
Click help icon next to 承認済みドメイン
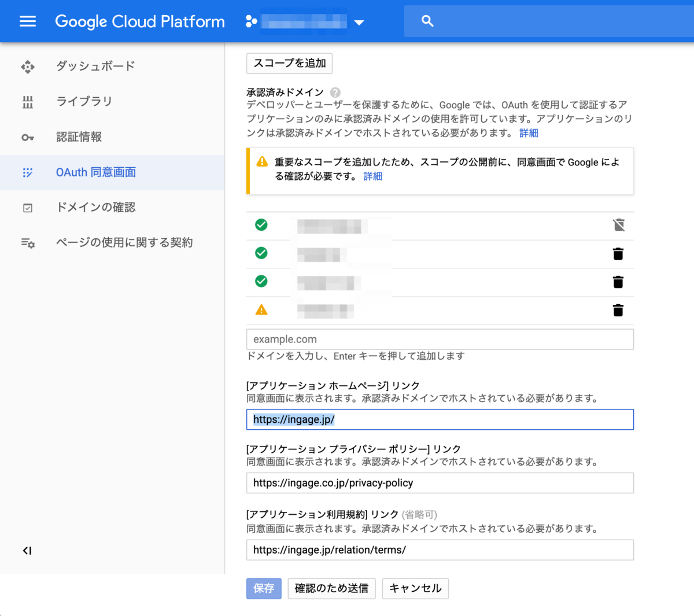click(335, 93)
